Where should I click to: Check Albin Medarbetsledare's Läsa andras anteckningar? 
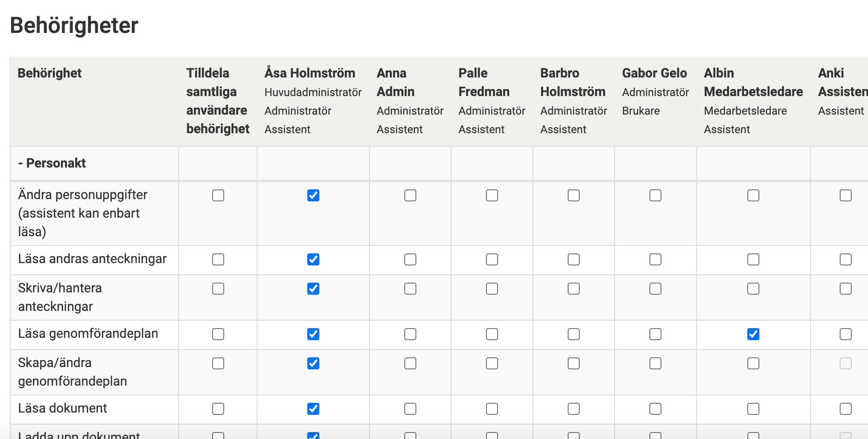click(753, 259)
